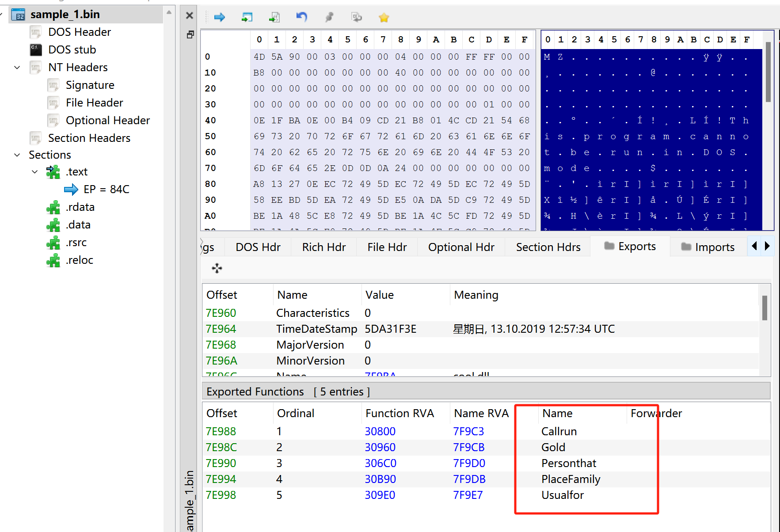
Task: Click the entry point arrow icon beside EP = 84C
Action: pyautogui.click(x=71, y=190)
